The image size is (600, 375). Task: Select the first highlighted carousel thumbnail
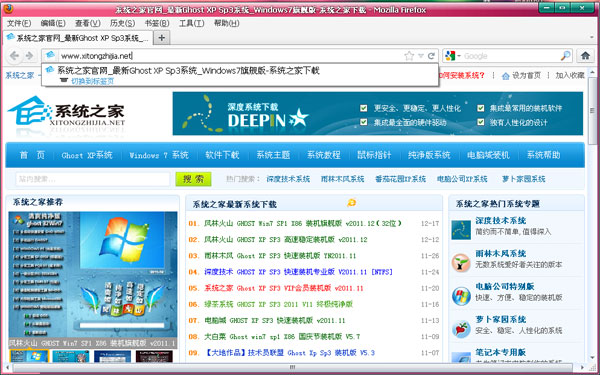tap(29, 357)
